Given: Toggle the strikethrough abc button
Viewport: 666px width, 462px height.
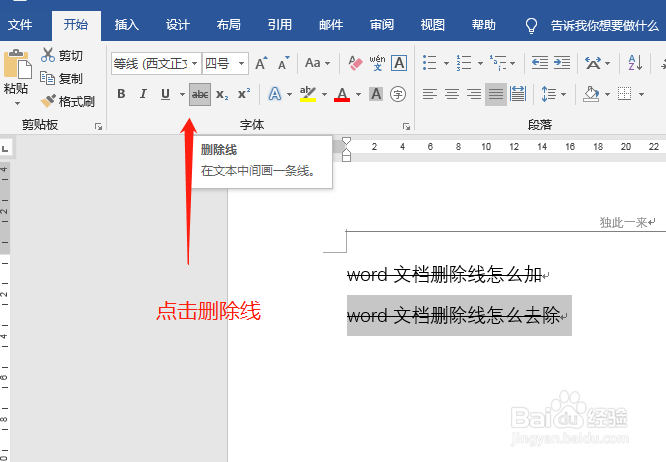Looking at the screenshot, I should pyautogui.click(x=200, y=94).
